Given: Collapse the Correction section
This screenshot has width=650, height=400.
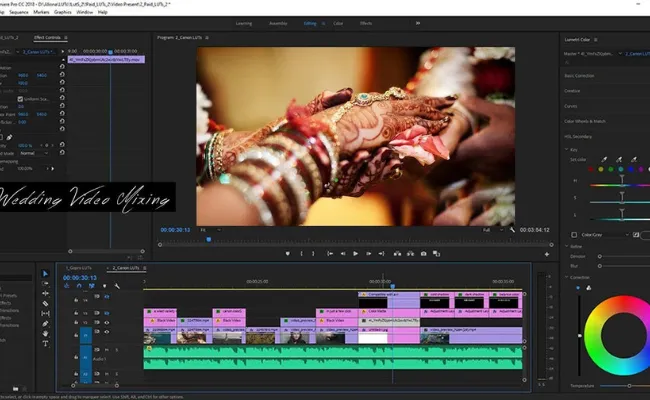Looking at the screenshot, I should 567,277.
